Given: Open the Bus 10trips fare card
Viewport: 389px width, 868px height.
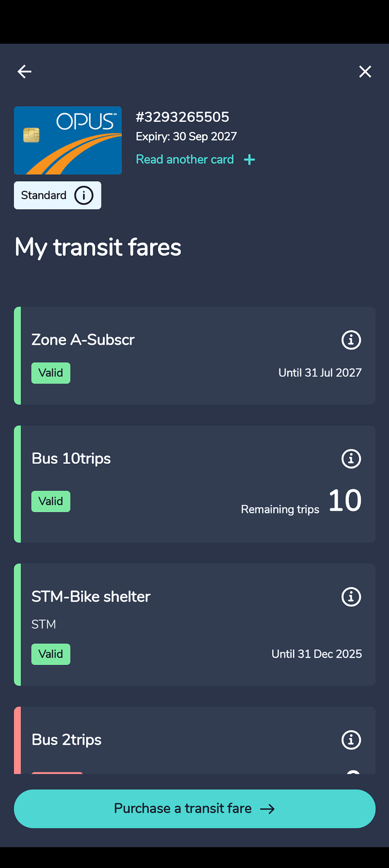Looking at the screenshot, I should (194, 484).
